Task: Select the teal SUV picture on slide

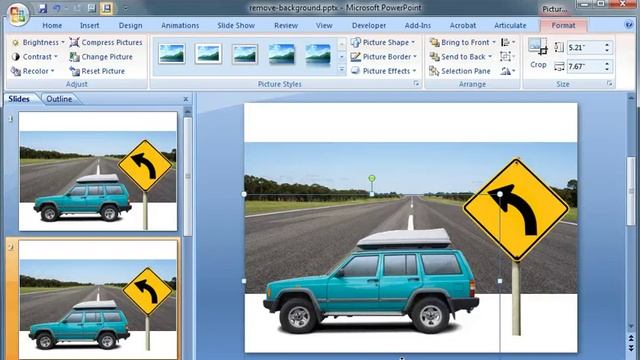Action: tap(371, 282)
